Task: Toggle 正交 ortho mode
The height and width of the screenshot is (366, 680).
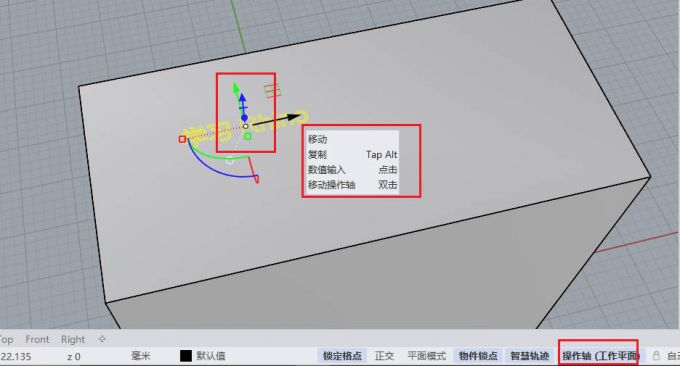Action: pyautogui.click(x=384, y=356)
